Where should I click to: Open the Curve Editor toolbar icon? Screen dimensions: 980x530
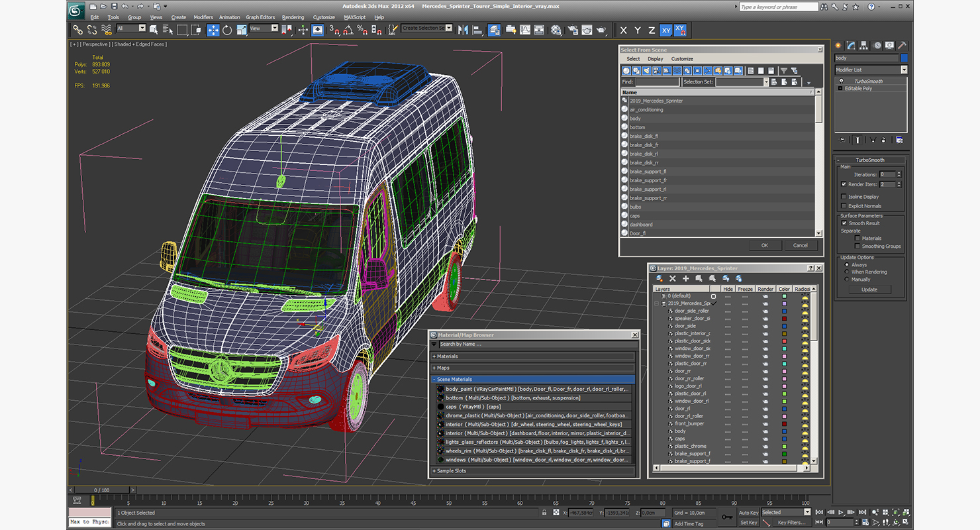point(525,30)
